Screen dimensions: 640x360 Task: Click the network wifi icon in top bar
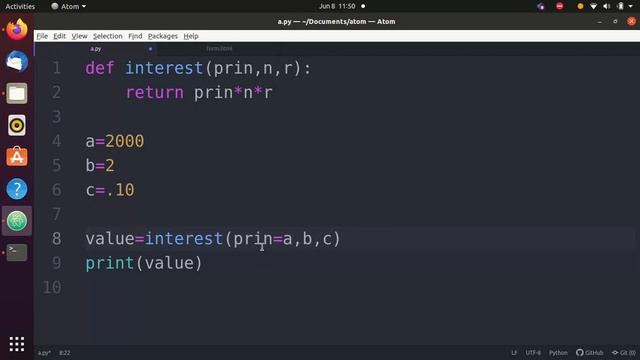pyautogui.click(x=593, y=6)
